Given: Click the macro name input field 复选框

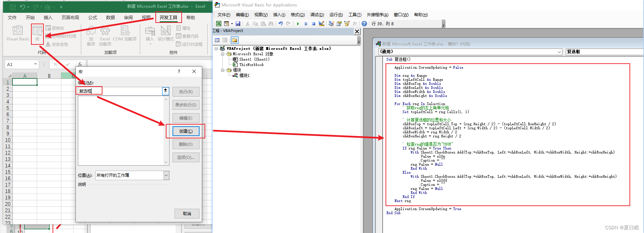Looking at the screenshot, I should click(x=120, y=91).
